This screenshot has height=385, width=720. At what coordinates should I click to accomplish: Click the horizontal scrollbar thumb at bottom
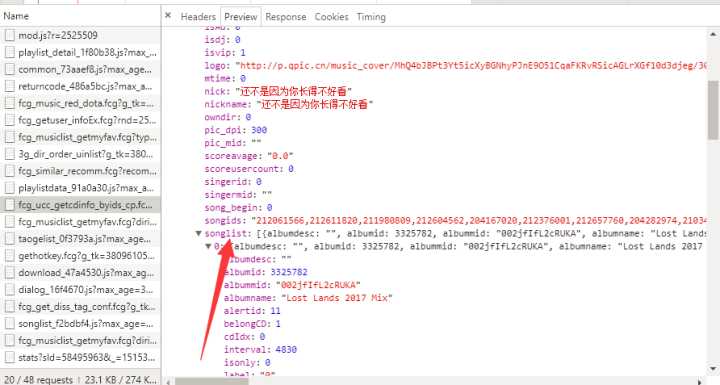pyautogui.click(x=211, y=381)
